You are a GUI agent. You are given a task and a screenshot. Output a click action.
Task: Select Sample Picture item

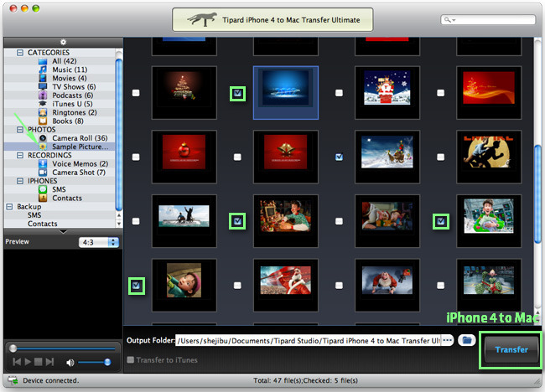pyautogui.click(x=80, y=147)
